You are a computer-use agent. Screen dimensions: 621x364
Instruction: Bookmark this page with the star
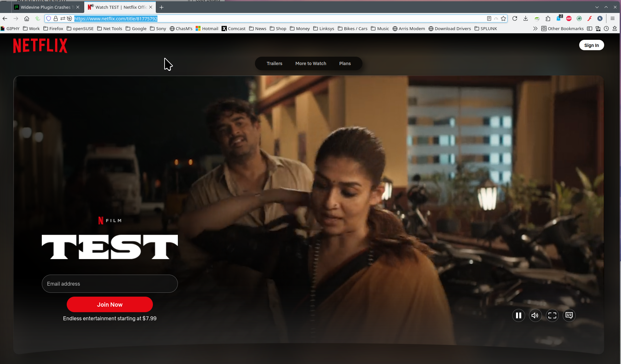[503, 18]
